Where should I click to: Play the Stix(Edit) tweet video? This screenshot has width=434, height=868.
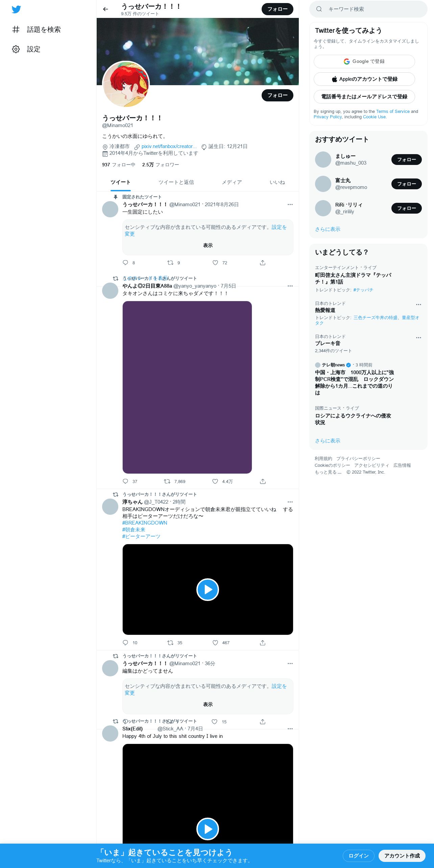(208, 828)
